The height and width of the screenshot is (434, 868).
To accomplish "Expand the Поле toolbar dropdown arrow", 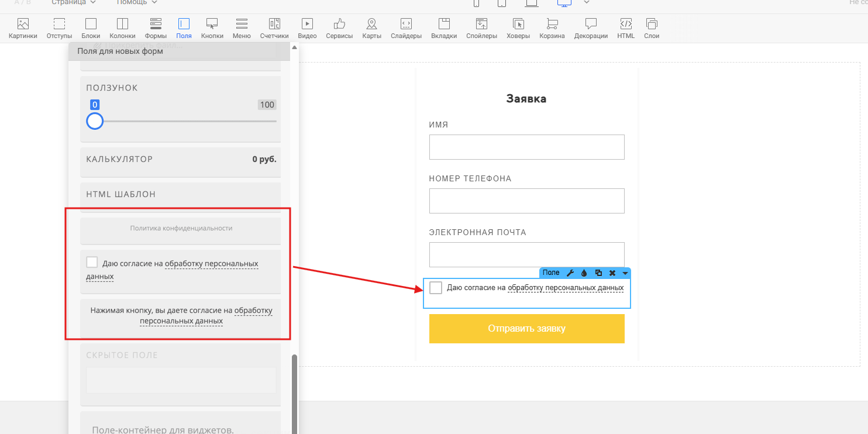I will 625,273.
